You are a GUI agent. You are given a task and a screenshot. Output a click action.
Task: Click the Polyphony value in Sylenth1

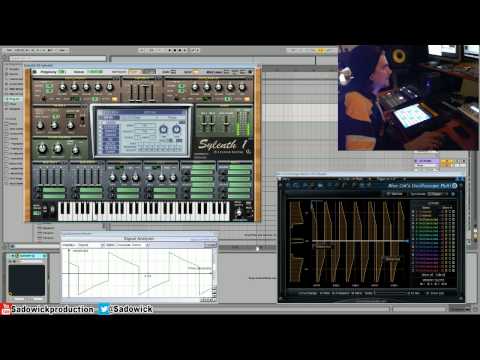61,72
